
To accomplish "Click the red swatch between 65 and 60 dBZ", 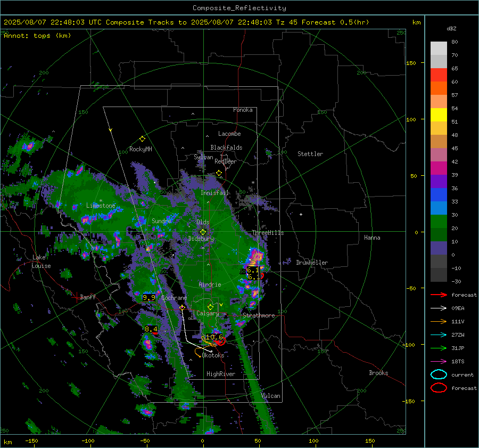I will (439, 75).
